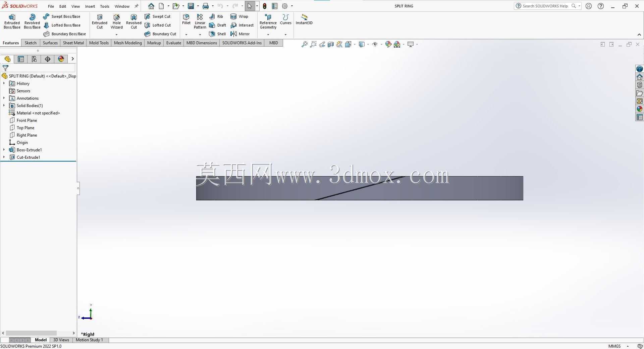Image resolution: width=644 pixels, height=349 pixels.
Task: Expand the Boss-Extrude1 feature
Action: pos(4,150)
